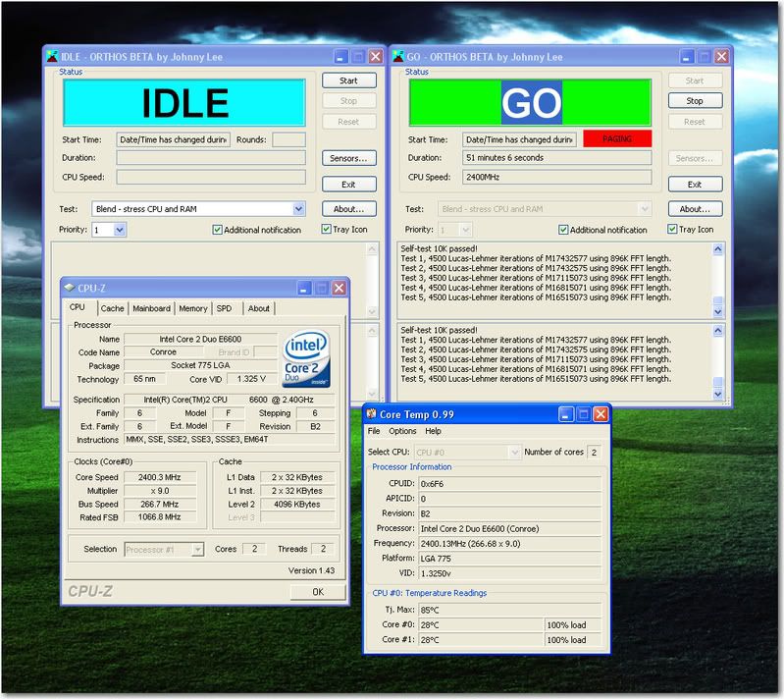Maximize the Core Temp window
Image resolution: width=784 pixels, height=699 pixels.
[x=584, y=414]
